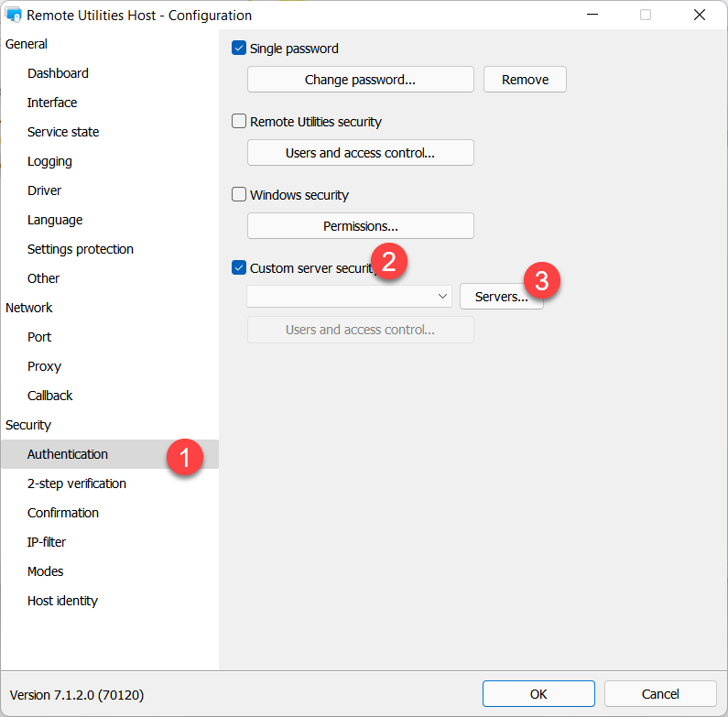Select Dashboard in the General section

click(58, 73)
